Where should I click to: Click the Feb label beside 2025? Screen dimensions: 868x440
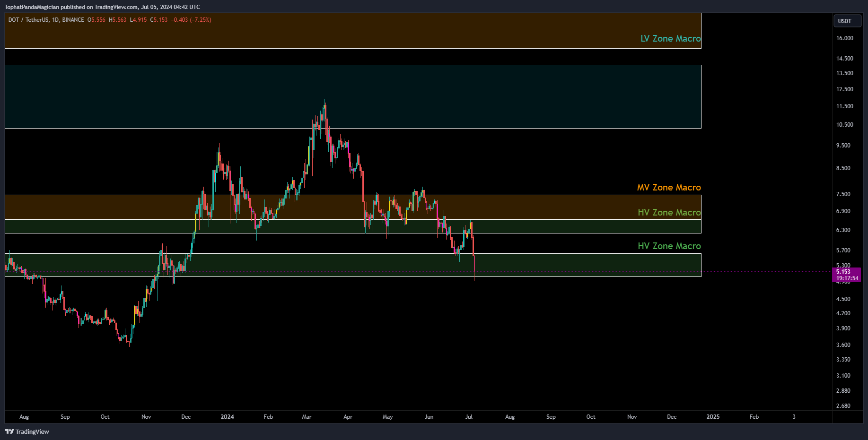coord(754,417)
